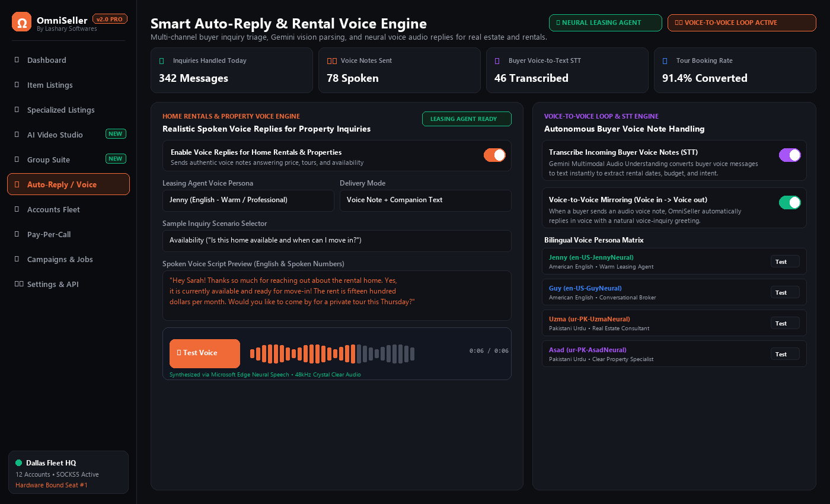This screenshot has width=830, height=504.
Task: Click the Campaigns & Jobs sidebar icon
Action: [x=17, y=259]
